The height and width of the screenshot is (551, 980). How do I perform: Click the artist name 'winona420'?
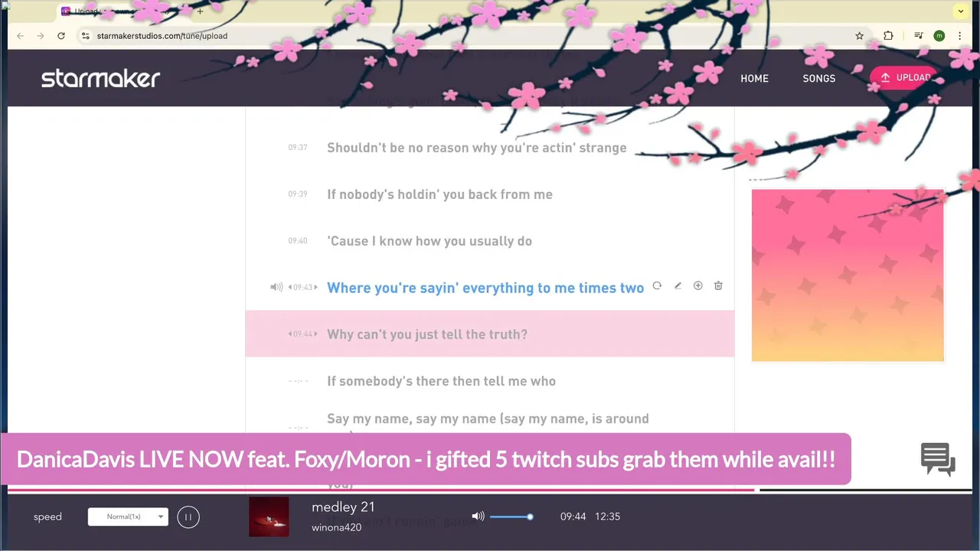336,527
